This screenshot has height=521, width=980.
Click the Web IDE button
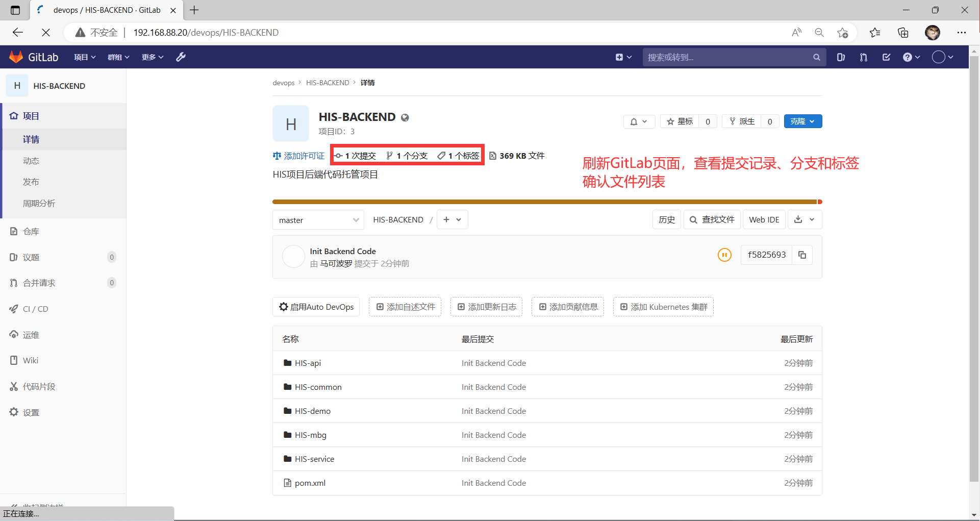click(764, 219)
